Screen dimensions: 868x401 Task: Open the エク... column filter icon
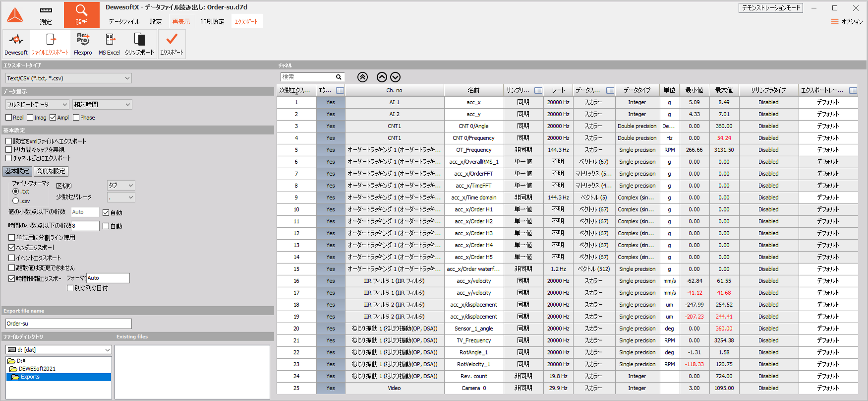click(340, 90)
